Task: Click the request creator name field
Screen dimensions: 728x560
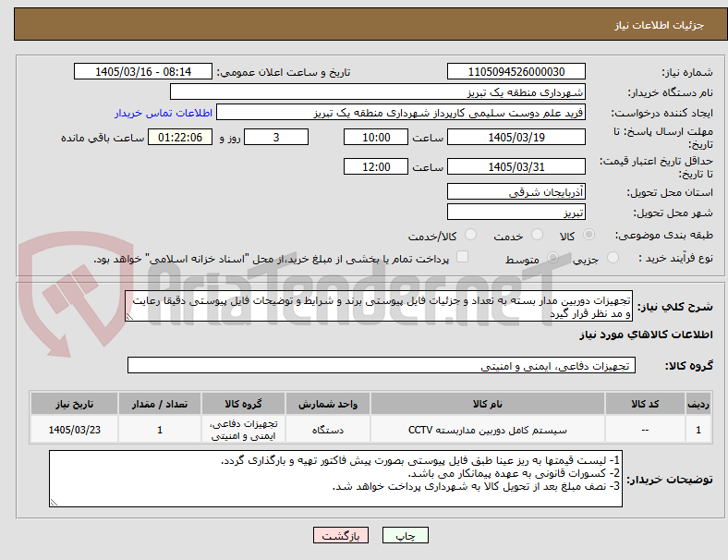Action: coord(401,113)
